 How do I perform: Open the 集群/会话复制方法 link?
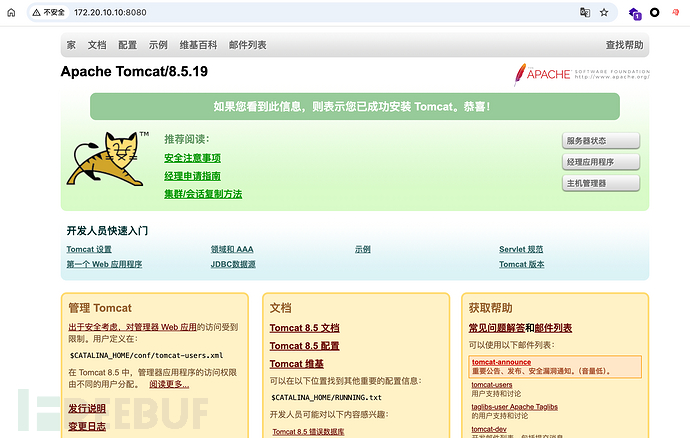coord(203,194)
